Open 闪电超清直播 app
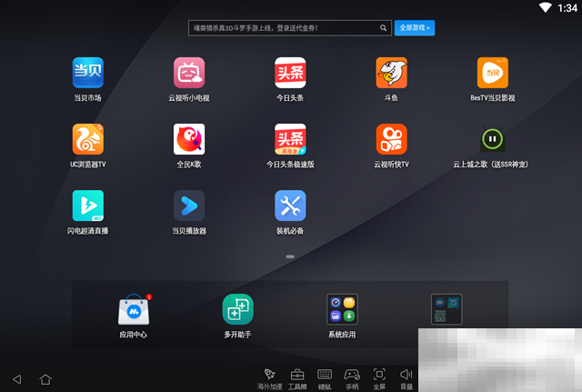 coord(88,206)
